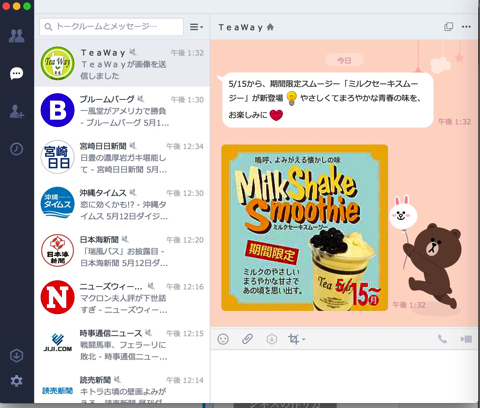Expand the screen capture dropdown arrow
Screen dimensions: 480x408
pos(304,340)
